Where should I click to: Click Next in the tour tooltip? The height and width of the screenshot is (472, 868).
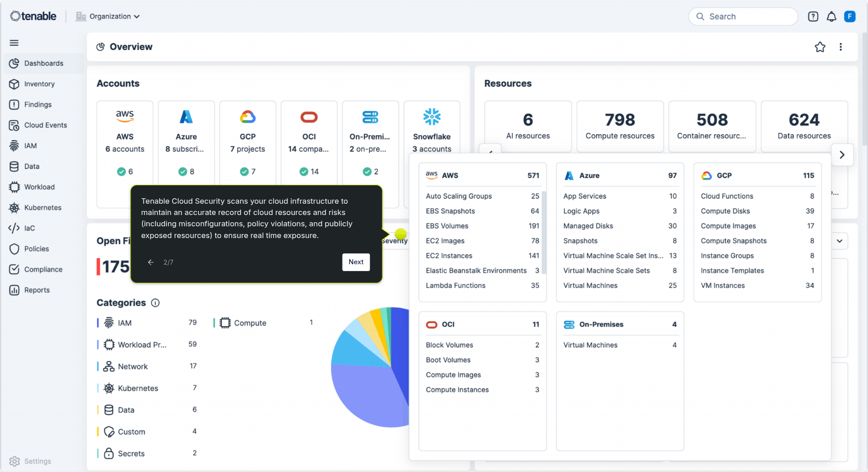click(x=356, y=262)
